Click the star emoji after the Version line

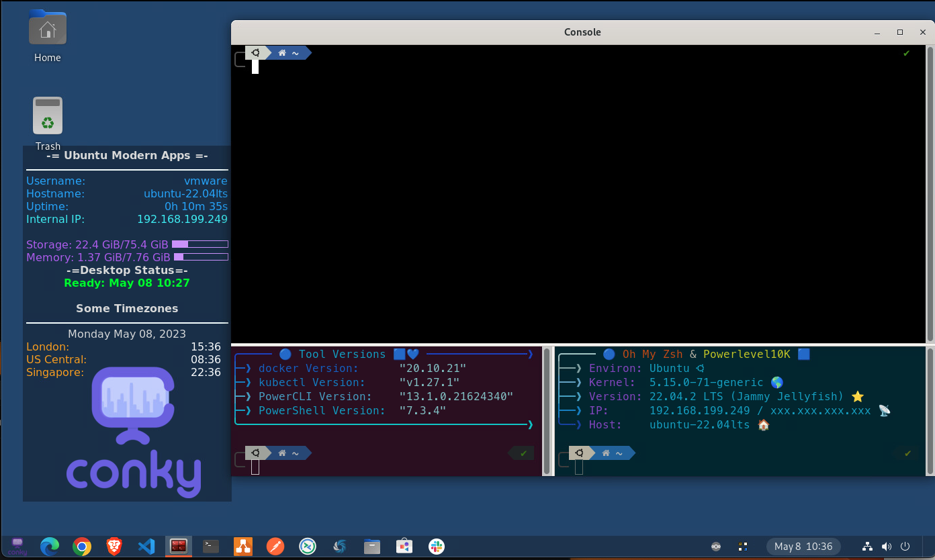(x=857, y=397)
